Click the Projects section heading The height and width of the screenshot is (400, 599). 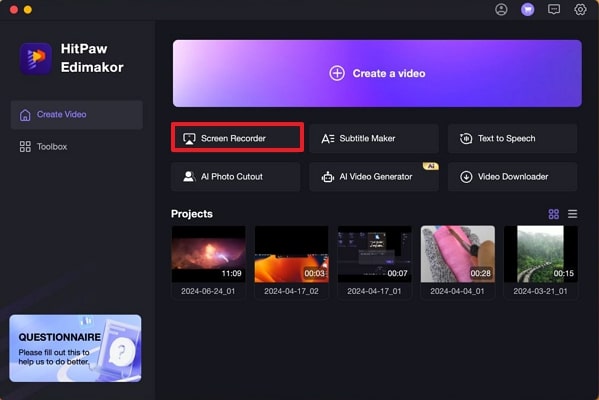[x=192, y=214]
